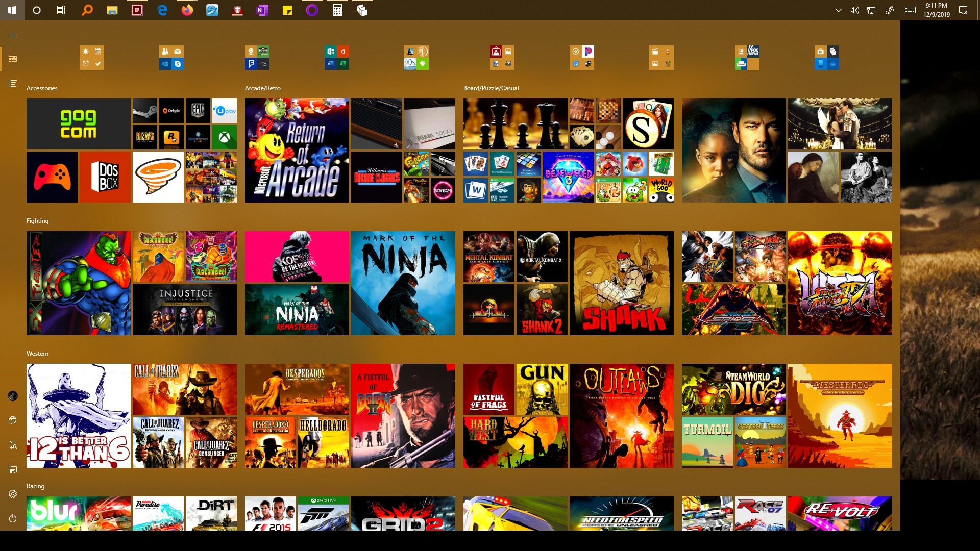This screenshot has width=980, height=551.
Task: Expand the Start hamburger menu
Action: tap(13, 35)
